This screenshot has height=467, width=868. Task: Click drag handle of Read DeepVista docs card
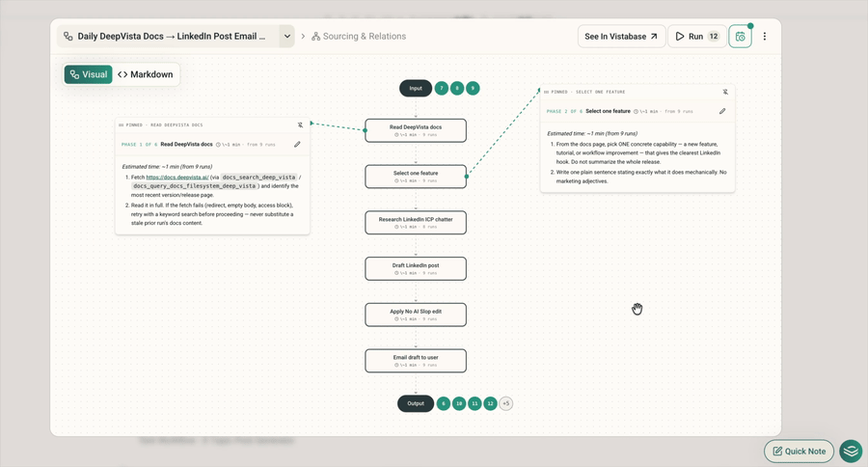[x=121, y=125]
